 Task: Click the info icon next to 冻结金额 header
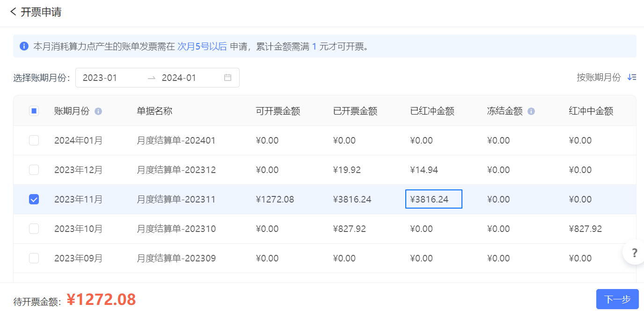531,111
